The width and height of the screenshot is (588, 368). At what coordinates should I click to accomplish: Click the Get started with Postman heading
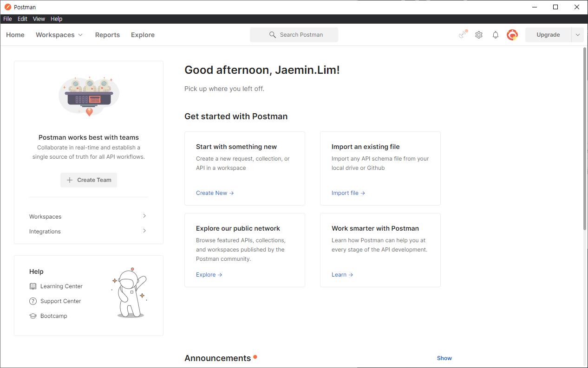click(236, 116)
